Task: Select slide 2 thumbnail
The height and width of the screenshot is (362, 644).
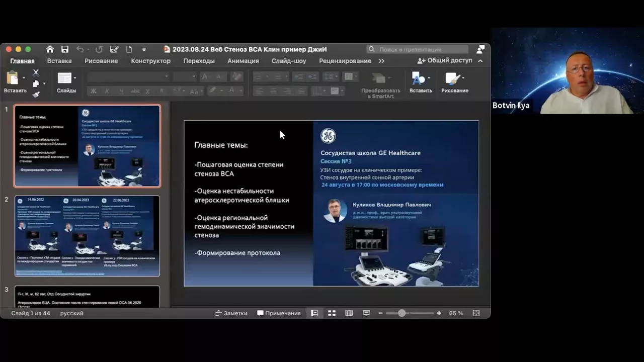Action: [87, 236]
